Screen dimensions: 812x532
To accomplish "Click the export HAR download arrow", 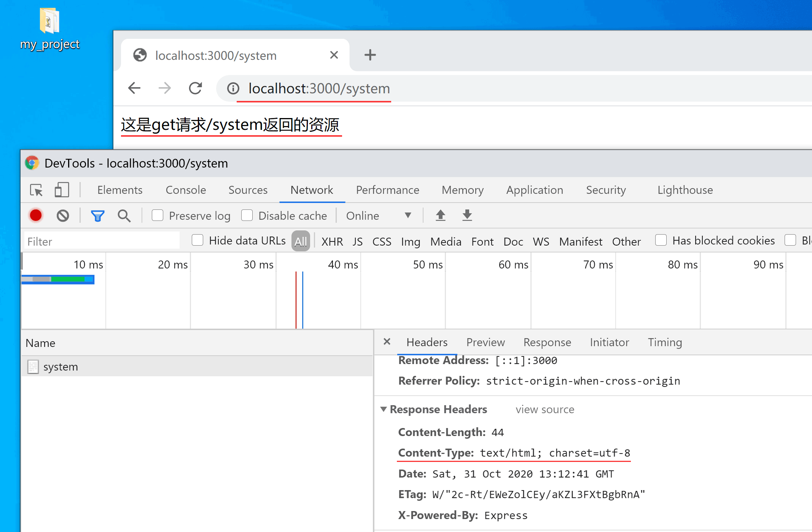I will pos(467,216).
